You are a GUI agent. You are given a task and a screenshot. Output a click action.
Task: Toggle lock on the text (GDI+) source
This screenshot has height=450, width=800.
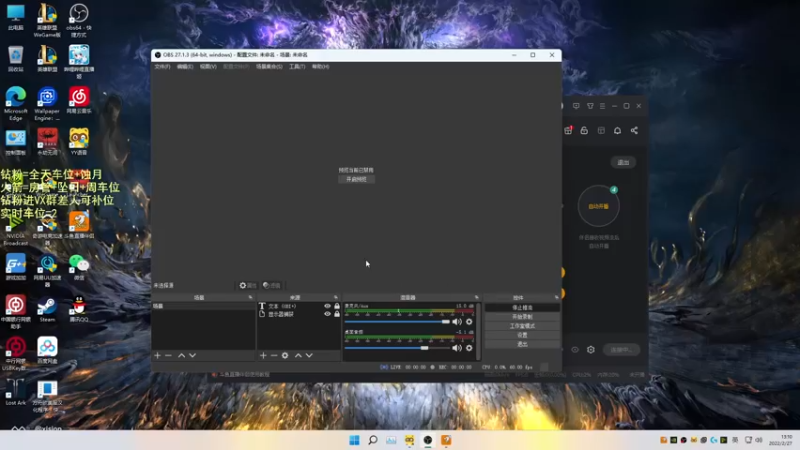click(x=337, y=306)
